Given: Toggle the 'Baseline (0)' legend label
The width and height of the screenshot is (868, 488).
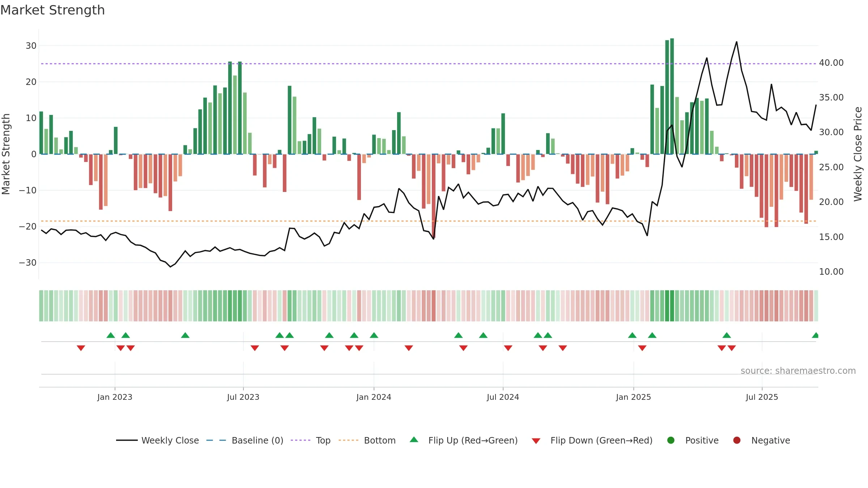Looking at the screenshot, I should click(258, 441).
